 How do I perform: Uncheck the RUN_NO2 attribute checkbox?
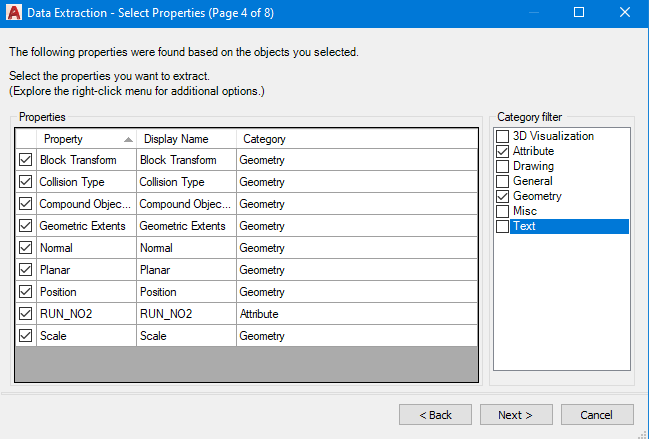tap(26, 314)
